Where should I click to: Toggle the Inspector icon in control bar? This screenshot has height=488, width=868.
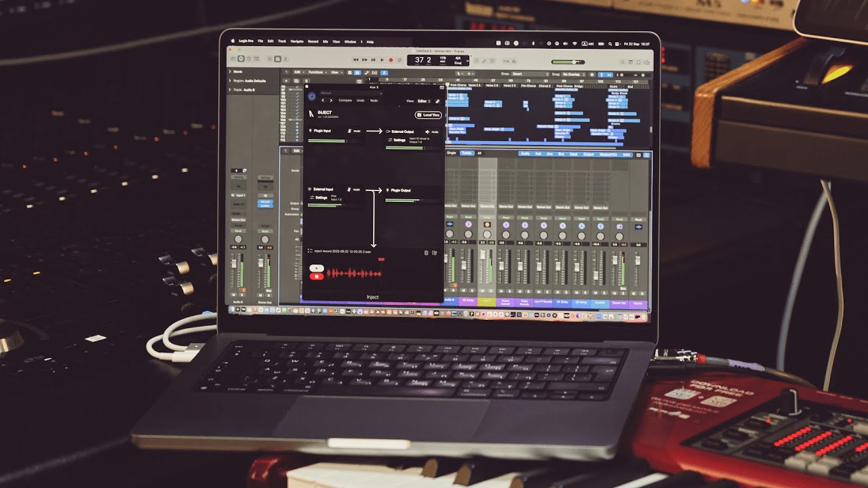pyautogui.click(x=241, y=59)
